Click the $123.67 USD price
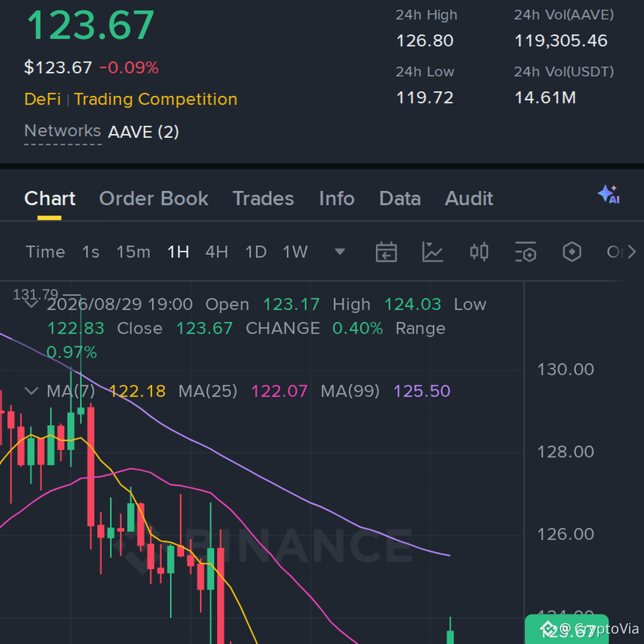Screen dimensions: 644x644 point(58,67)
